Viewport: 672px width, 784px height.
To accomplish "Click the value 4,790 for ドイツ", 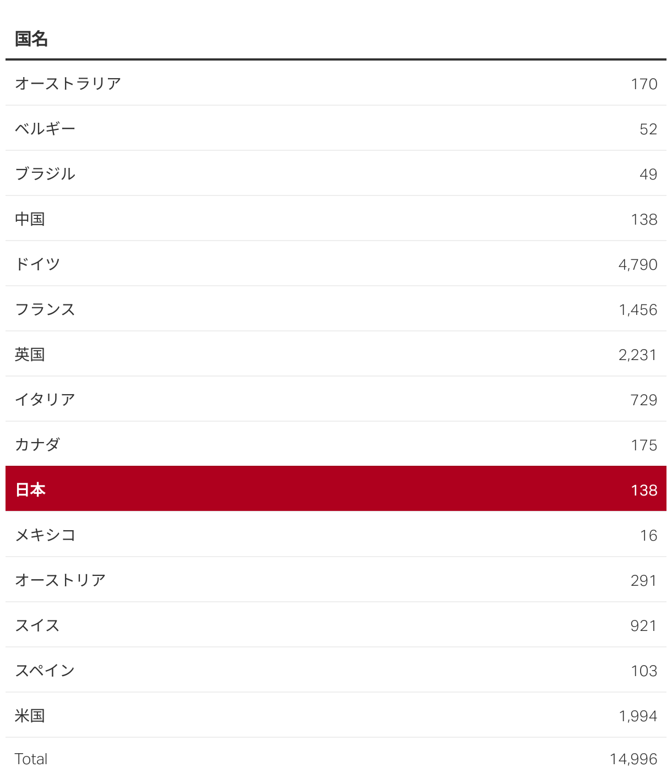I will point(638,265).
